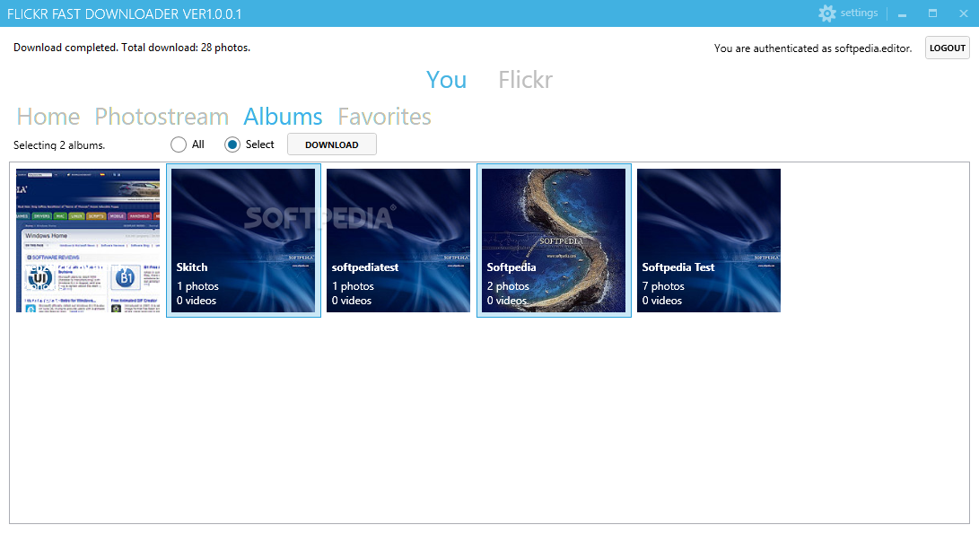Click the settings label in title bar
This screenshot has width=979, height=560.
coord(859,13)
